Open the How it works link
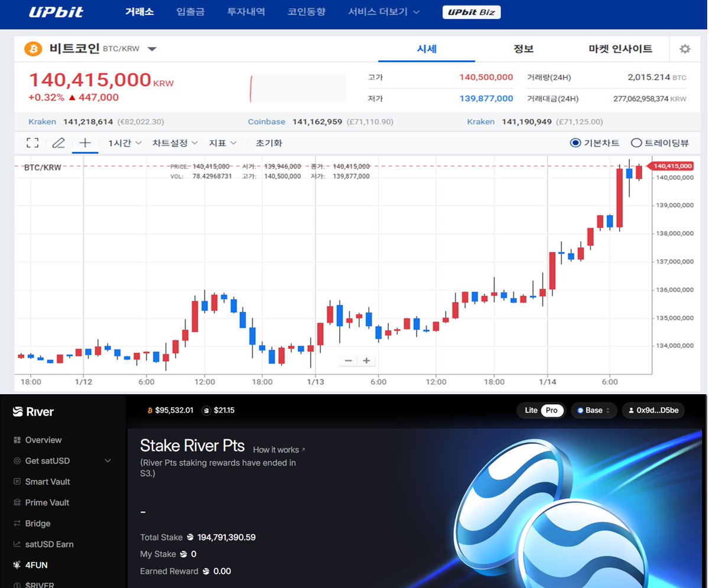Screen dimensions: 709x588 (x=279, y=450)
